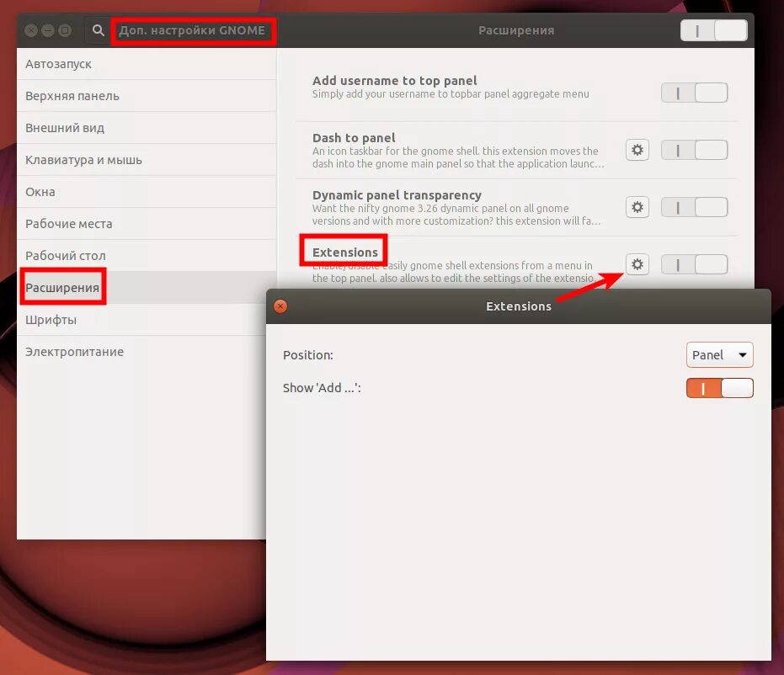The image size is (784, 675).
Task: Enable the Extensions extension switch
Action: pyautogui.click(x=694, y=264)
